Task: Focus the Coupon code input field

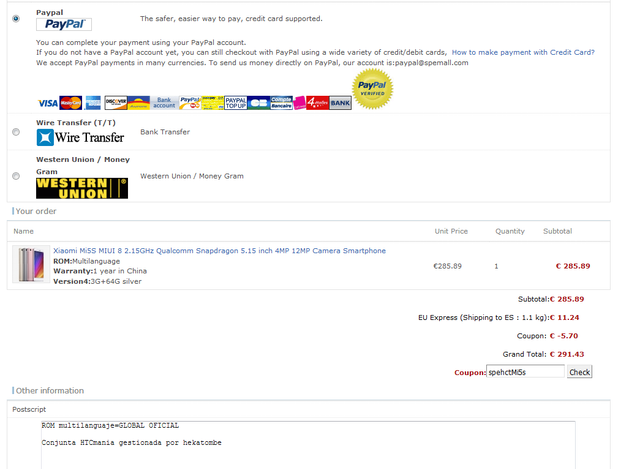Action: pyautogui.click(x=525, y=372)
